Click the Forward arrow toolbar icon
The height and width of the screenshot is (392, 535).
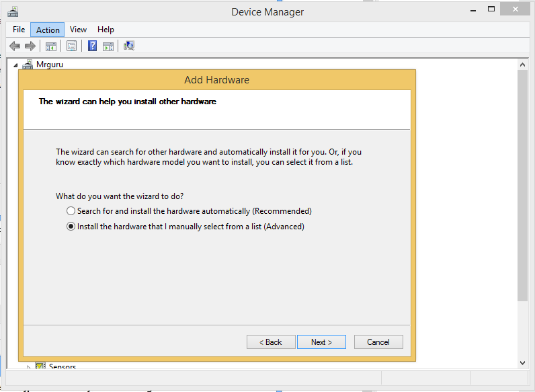pyautogui.click(x=30, y=46)
